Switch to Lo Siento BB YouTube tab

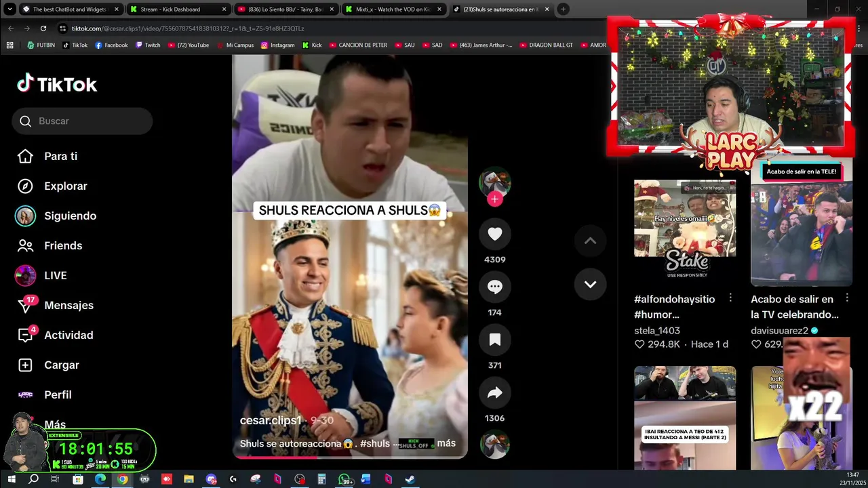click(285, 9)
